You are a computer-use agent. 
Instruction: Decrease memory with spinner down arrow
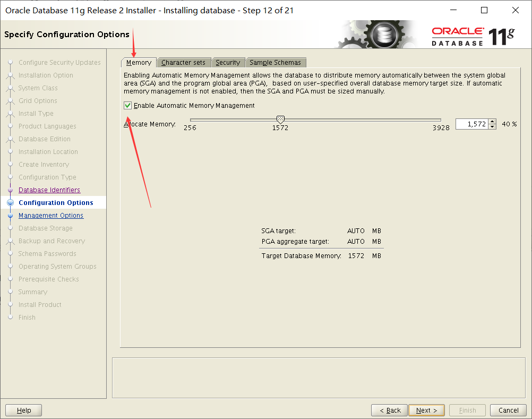pyautogui.click(x=493, y=127)
